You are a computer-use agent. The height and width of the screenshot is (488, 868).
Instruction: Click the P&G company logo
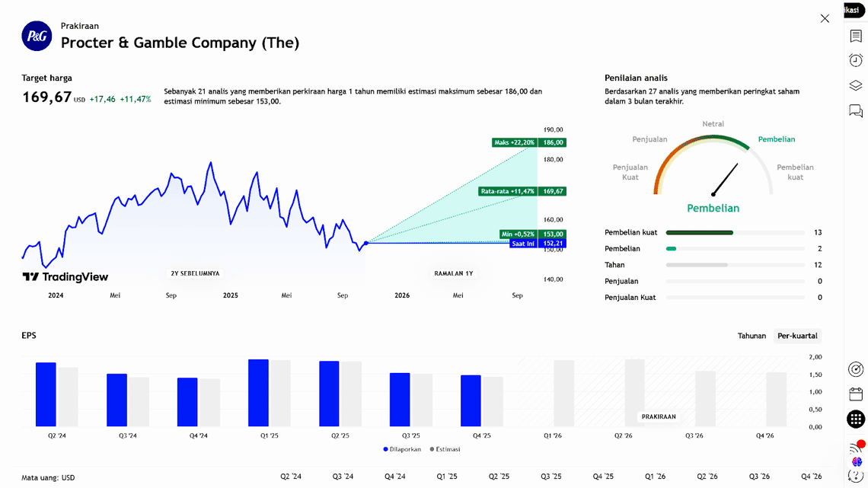[37, 37]
